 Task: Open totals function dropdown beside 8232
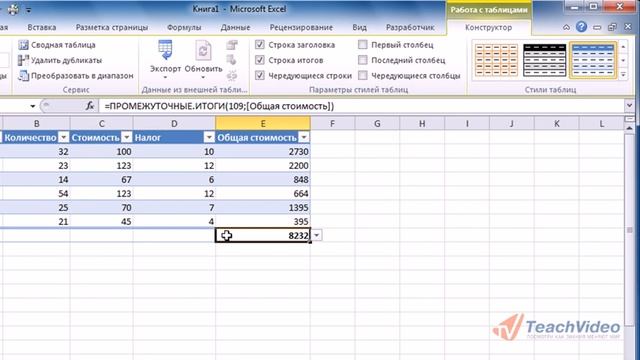point(316,236)
